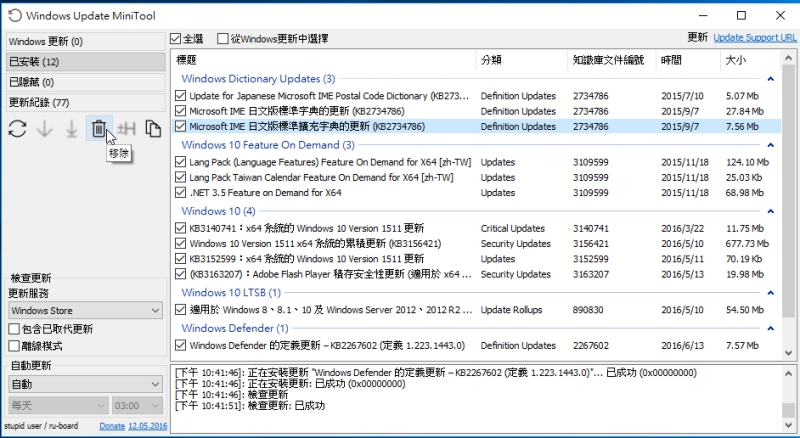Open the 03:00 time dropdown
This screenshot has width=800, height=438.
point(137,406)
